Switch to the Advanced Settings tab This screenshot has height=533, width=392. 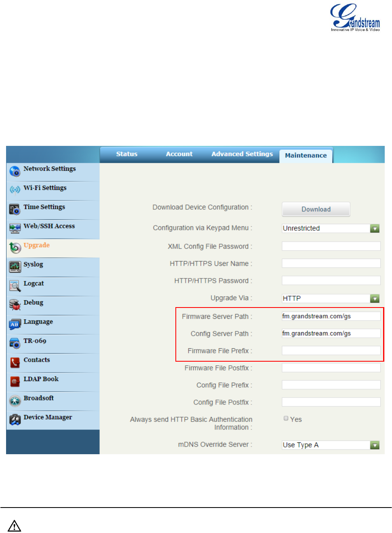[242, 154]
